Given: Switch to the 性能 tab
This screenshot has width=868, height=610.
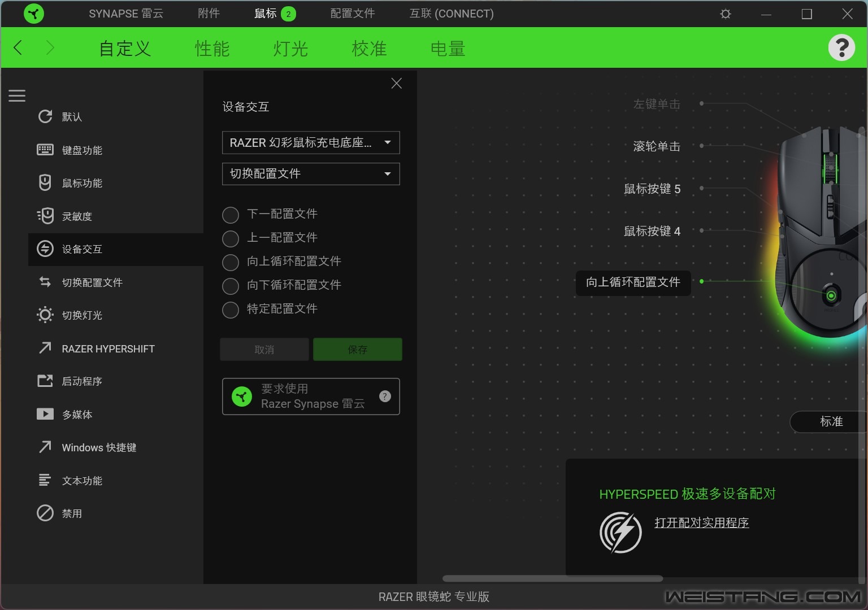Looking at the screenshot, I should coord(212,49).
